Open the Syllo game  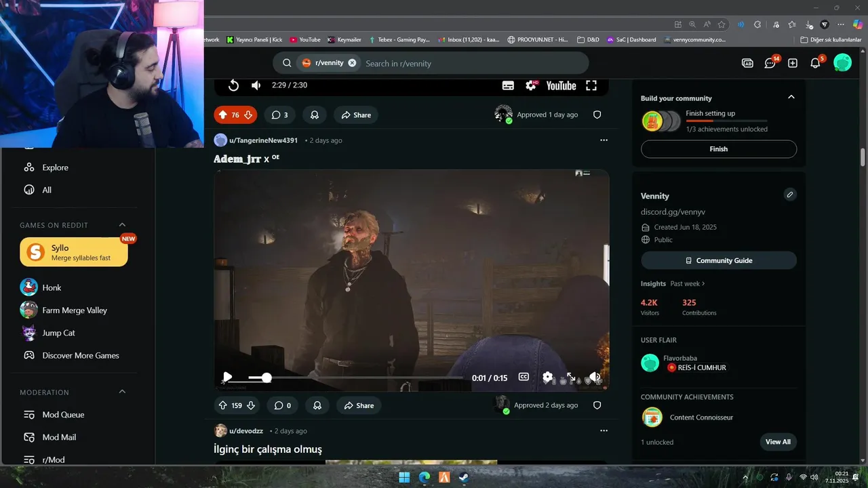[74, 251]
